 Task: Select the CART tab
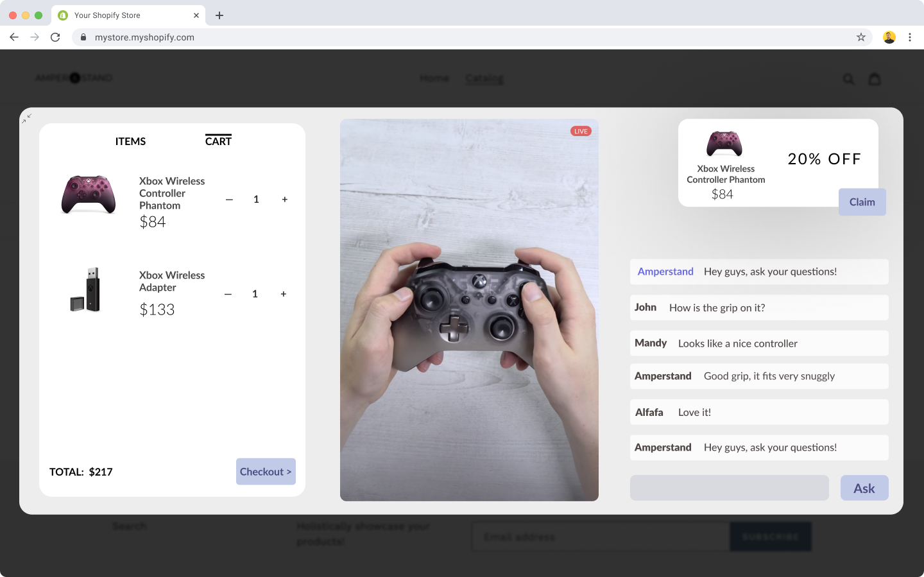coord(218,141)
